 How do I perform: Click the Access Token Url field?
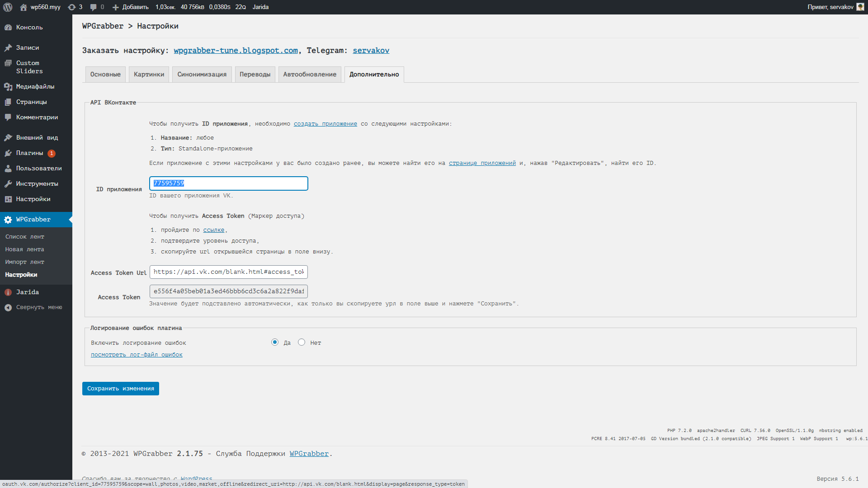pyautogui.click(x=228, y=272)
